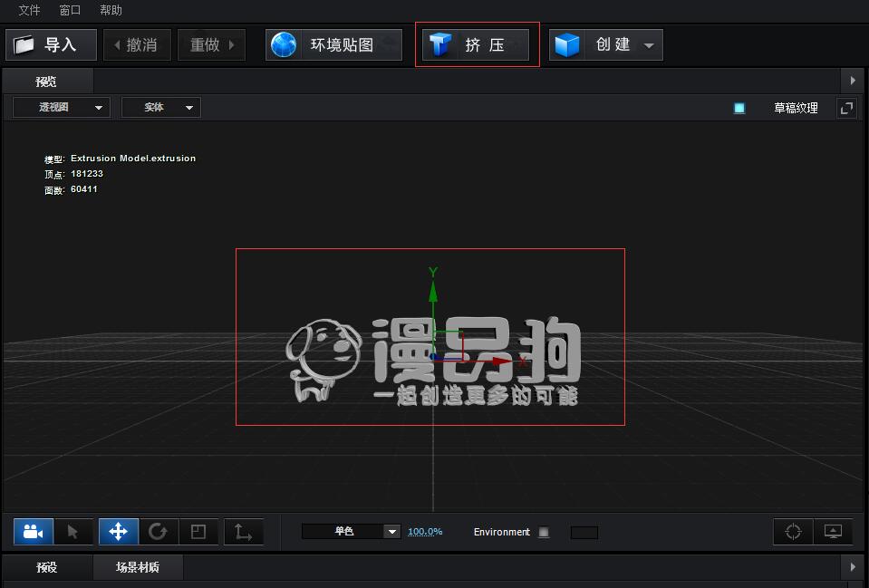The width and height of the screenshot is (869, 588).
Task: Click the focus target crosshair icon
Action: [793, 532]
